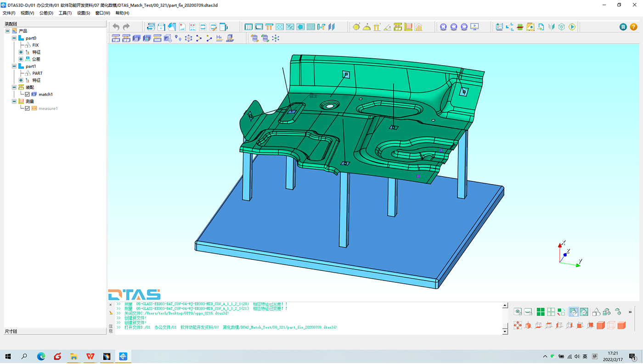Click the orange question mark help icon
Image resolution: width=643 pixels, height=364 pixels.
[633, 27]
